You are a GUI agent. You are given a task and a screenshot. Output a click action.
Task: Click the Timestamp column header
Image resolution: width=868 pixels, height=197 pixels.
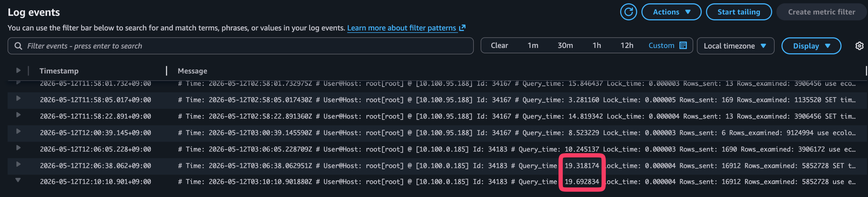pos(59,71)
